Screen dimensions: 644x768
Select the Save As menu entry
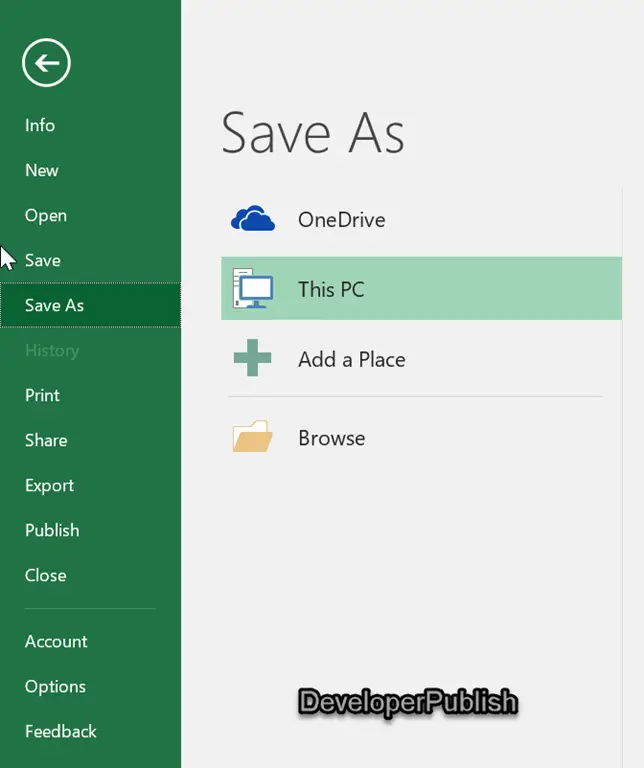[x=91, y=305]
